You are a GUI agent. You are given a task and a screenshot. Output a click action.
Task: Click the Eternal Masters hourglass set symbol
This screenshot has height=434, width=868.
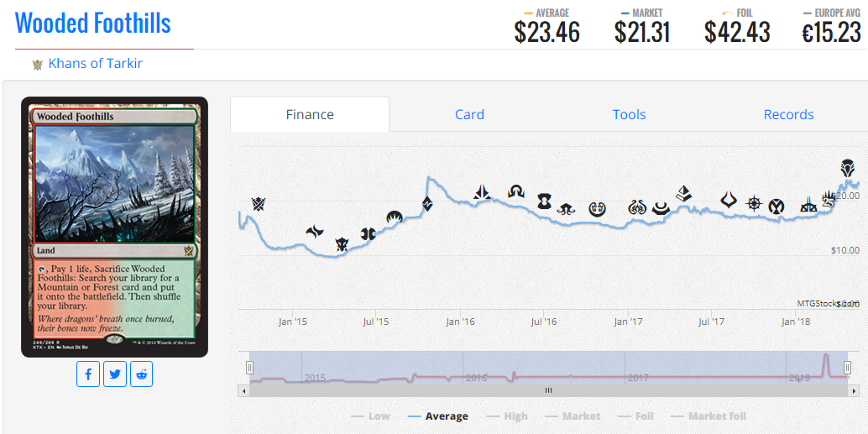pyautogui.click(x=544, y=201)
